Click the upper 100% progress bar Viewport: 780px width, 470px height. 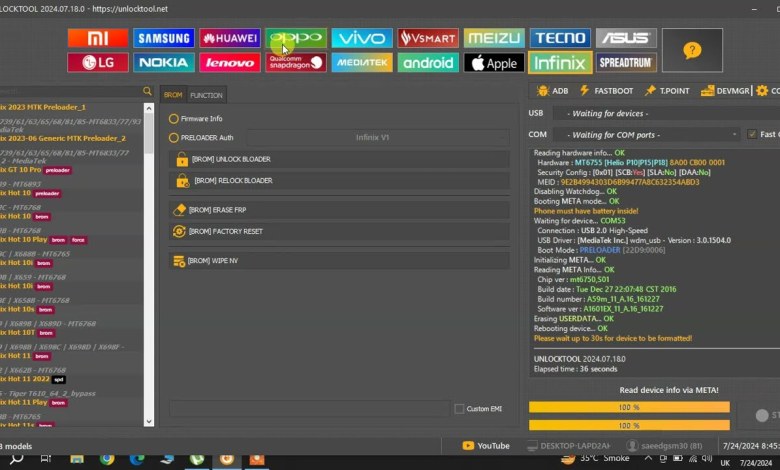(629, 407)
